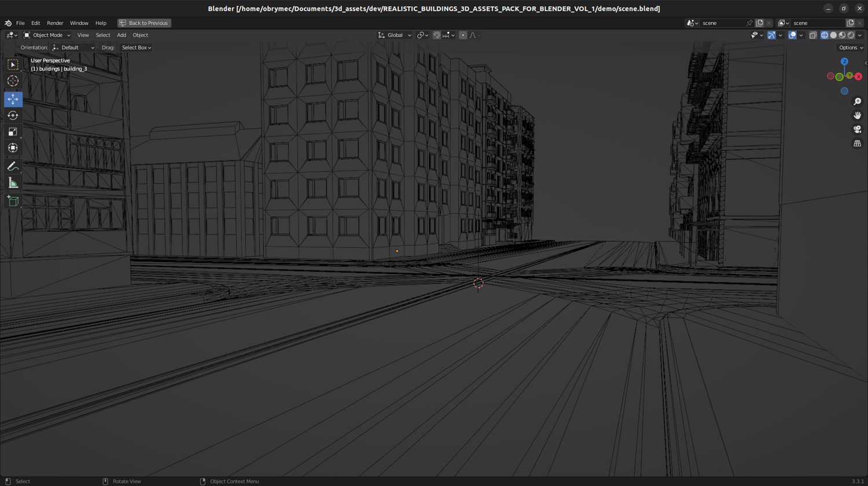Open the Select Box drag dropdown
This screenshot has width=868, height=486.
136,47
